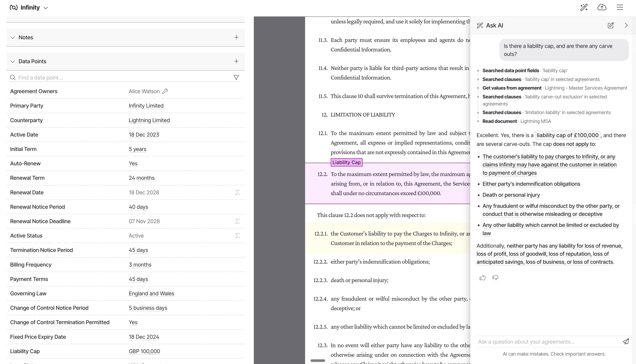Give thumbs up to AI answer

click(483, 278)
